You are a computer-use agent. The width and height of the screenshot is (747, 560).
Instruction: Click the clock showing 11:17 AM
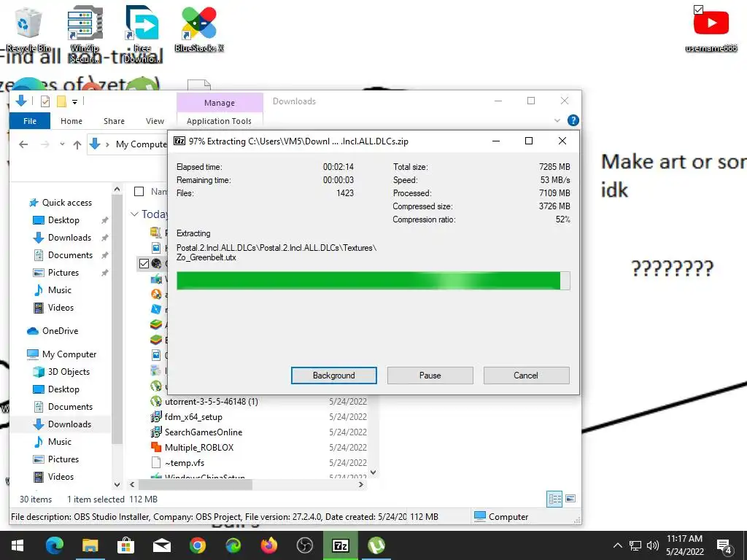point(684,539)
